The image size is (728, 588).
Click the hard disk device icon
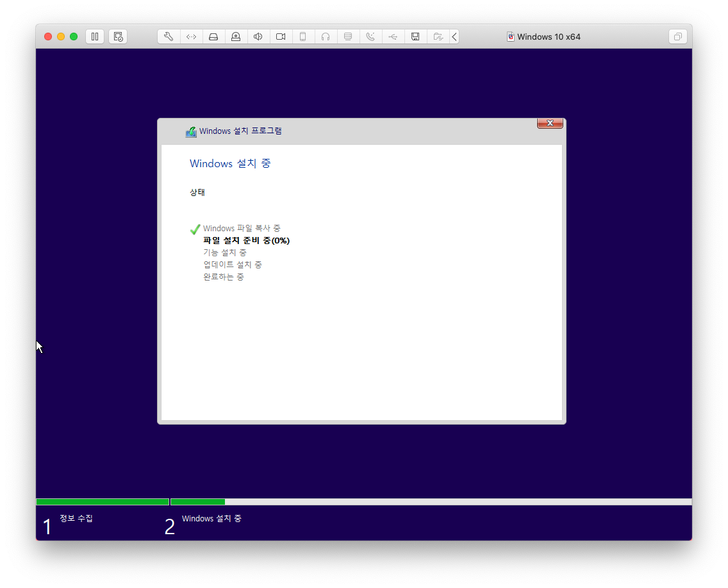pyautogui.click(x=213, y=37)
